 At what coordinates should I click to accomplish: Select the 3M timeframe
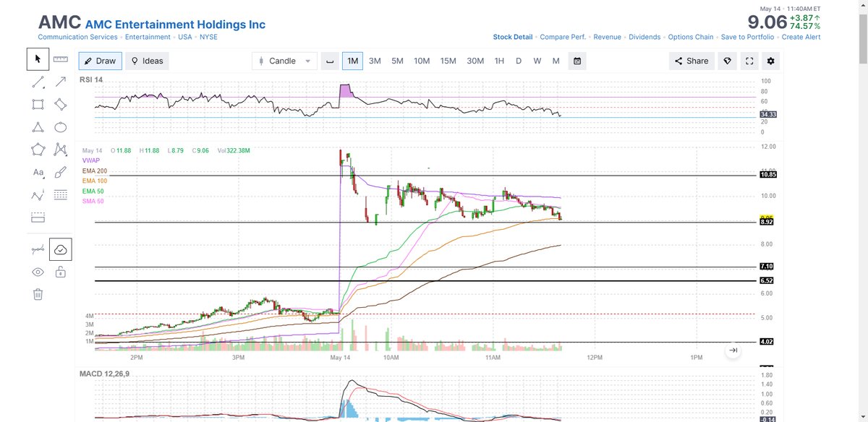[375, 61]
